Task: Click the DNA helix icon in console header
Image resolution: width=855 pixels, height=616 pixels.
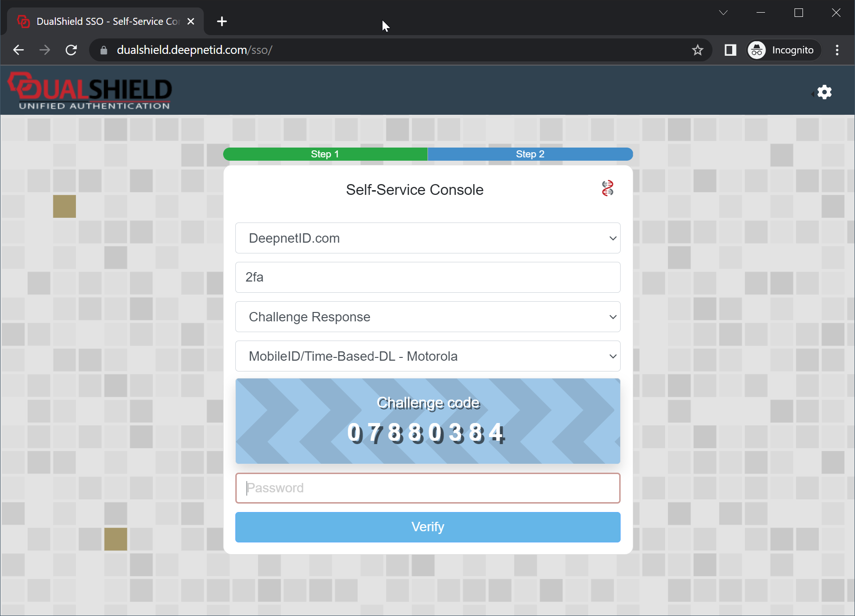Action: 607,188
